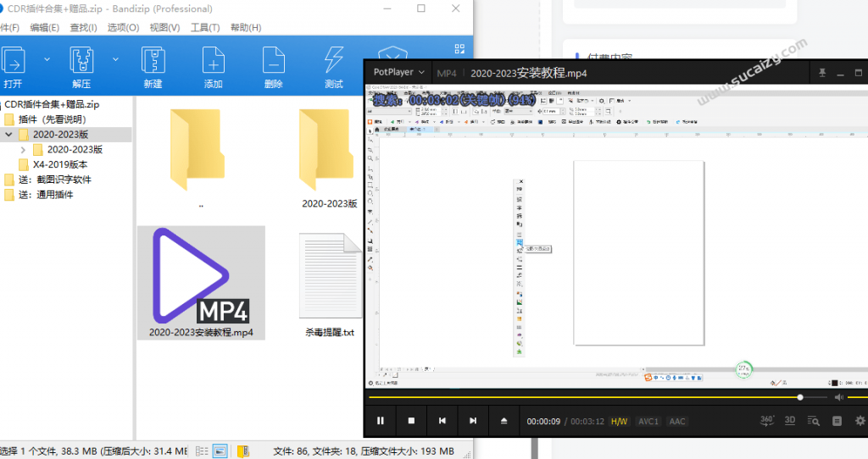
Task: Open the 视图(V) menu
Action: tap(164, 28)
